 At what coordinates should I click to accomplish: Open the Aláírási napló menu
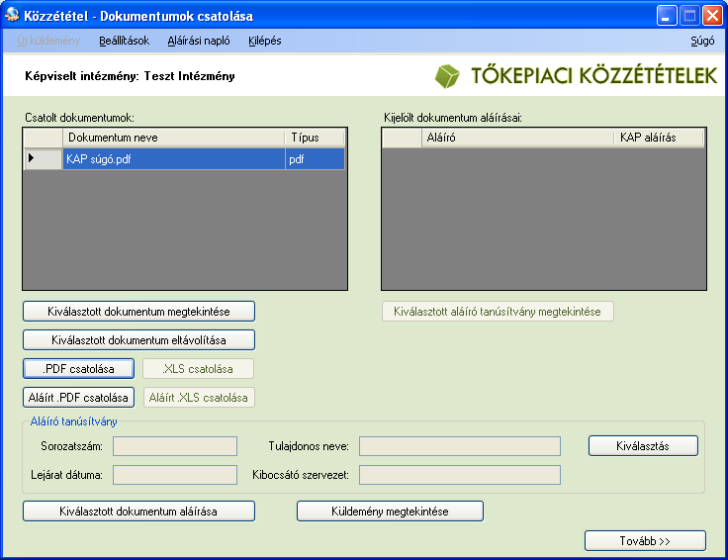[199, 41]
